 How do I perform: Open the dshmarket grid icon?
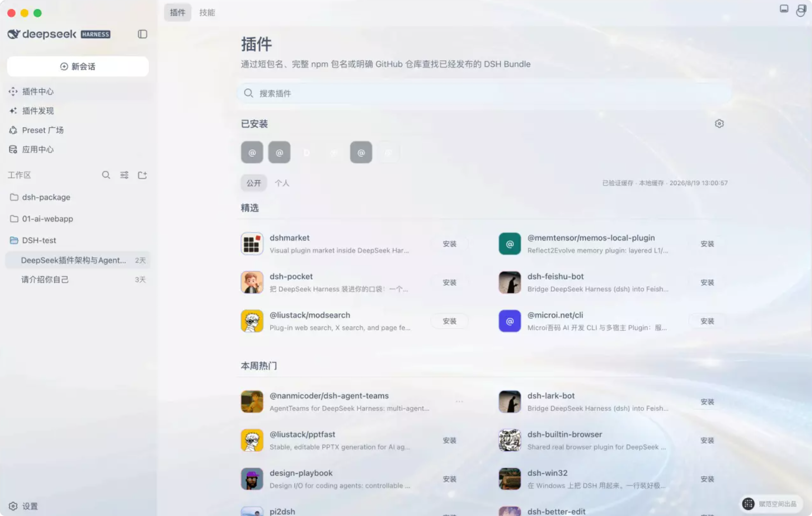pyautogui.click(x=252, y=244)
